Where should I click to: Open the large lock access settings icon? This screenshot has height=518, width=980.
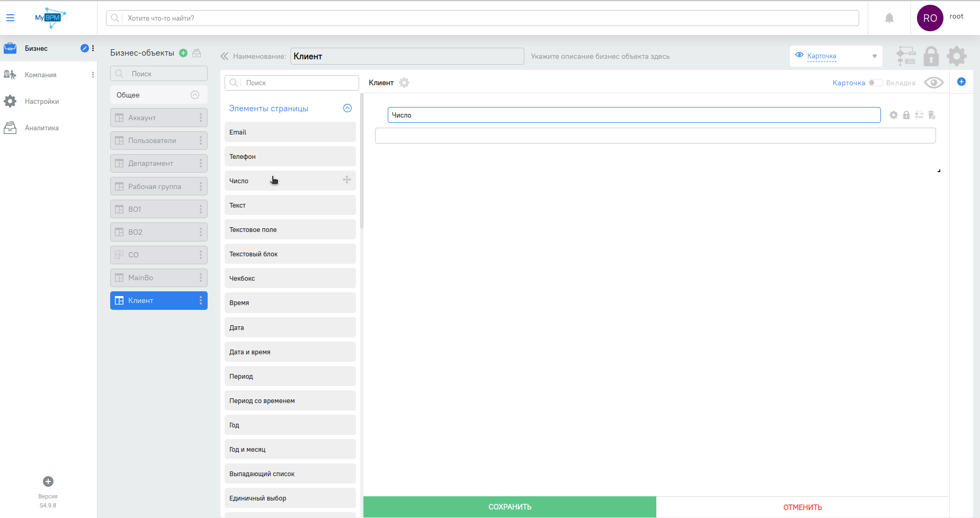(x=931, y=56)
